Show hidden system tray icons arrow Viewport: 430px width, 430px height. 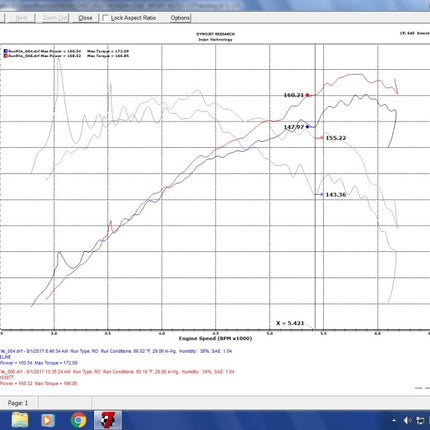click(394, 421)
